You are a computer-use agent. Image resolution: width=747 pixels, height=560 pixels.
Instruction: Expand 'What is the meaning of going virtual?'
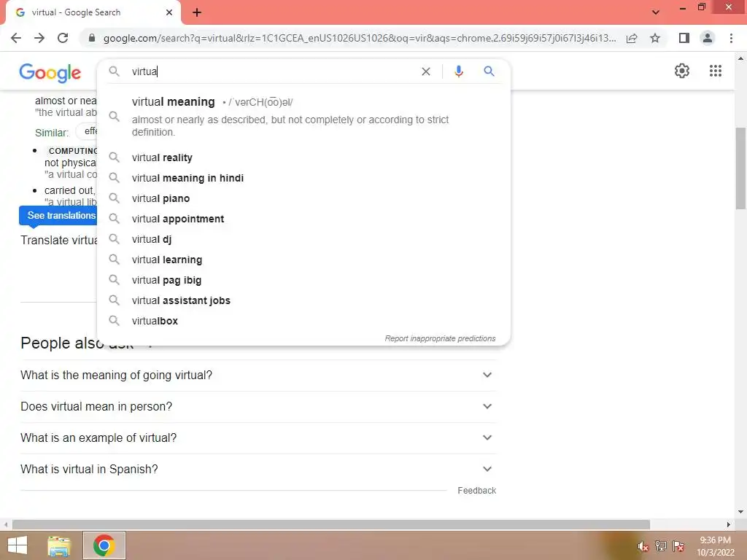coord(258,376)
